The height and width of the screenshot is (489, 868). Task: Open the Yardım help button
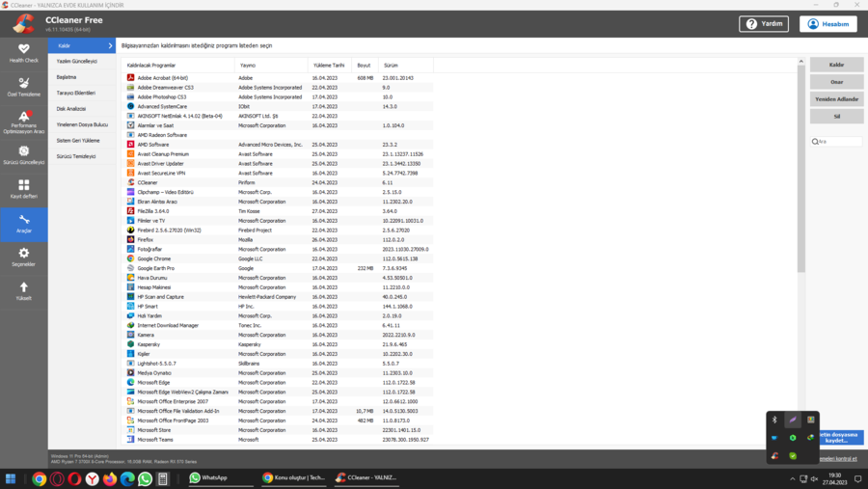pos(764,24)
